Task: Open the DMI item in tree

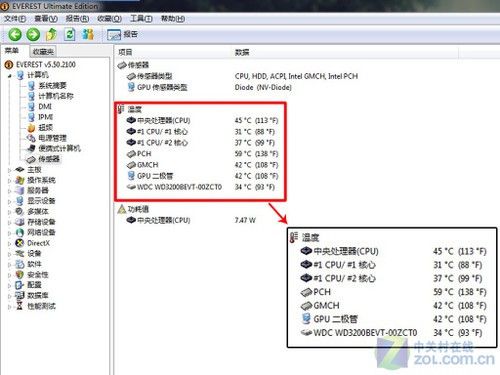Action: click(40, 106)
